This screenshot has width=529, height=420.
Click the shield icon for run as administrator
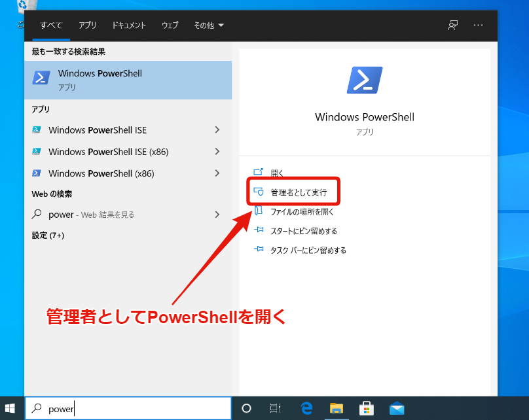point(259,192)
